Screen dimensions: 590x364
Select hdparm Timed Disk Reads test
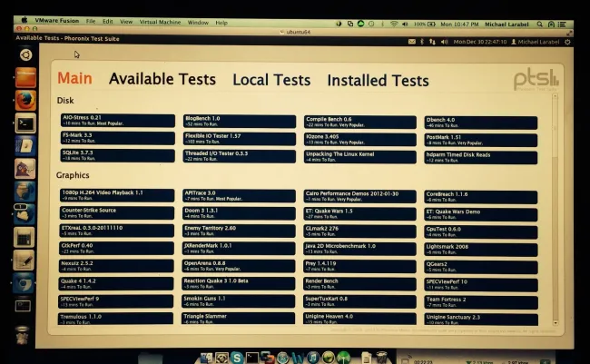pos(481,158)
